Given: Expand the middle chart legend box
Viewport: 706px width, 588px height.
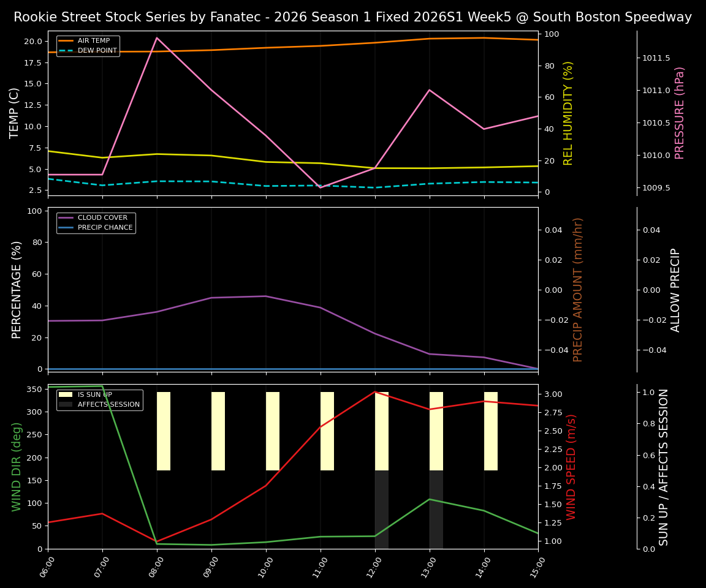Looking at the screenshot, I should (x=95, y=222).
